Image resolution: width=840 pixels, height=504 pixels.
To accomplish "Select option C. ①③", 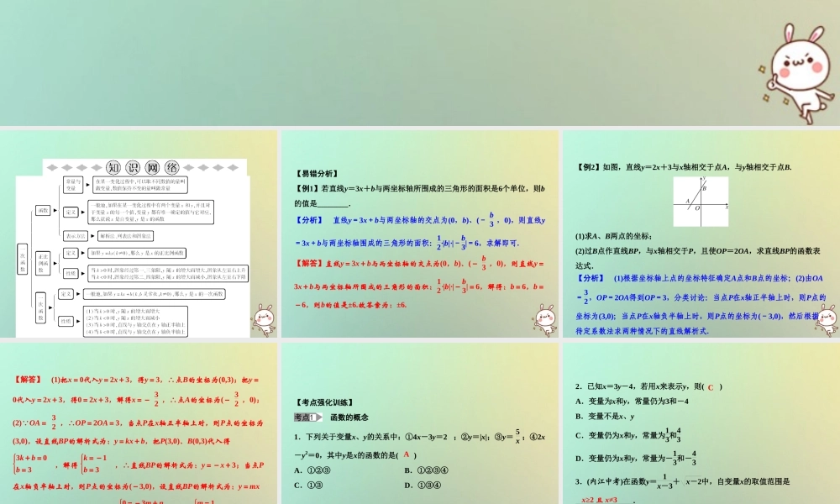I will click(308, 486).
